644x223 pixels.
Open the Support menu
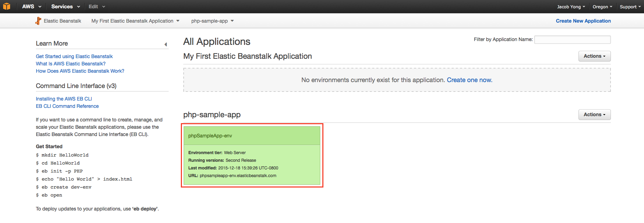pos(630,7)
